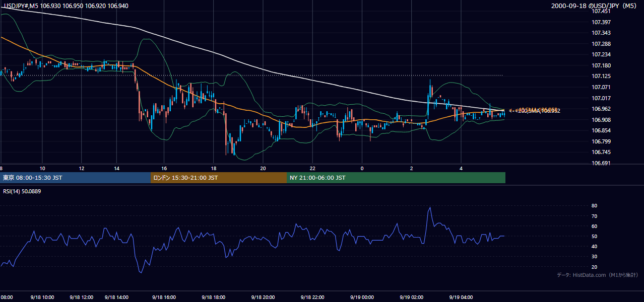Click the 107.288 price axis label
The image size is (644, 302).
coord(602,44)
